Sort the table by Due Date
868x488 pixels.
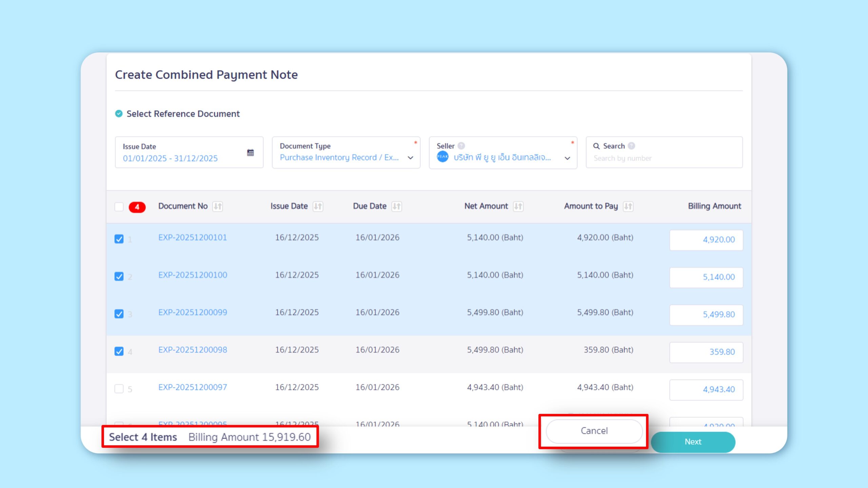click(397, 206)
